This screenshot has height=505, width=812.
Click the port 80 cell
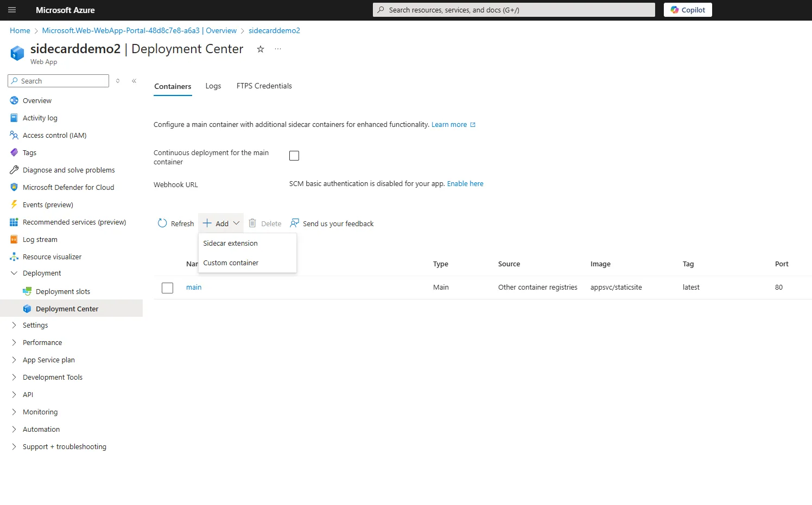779,287
